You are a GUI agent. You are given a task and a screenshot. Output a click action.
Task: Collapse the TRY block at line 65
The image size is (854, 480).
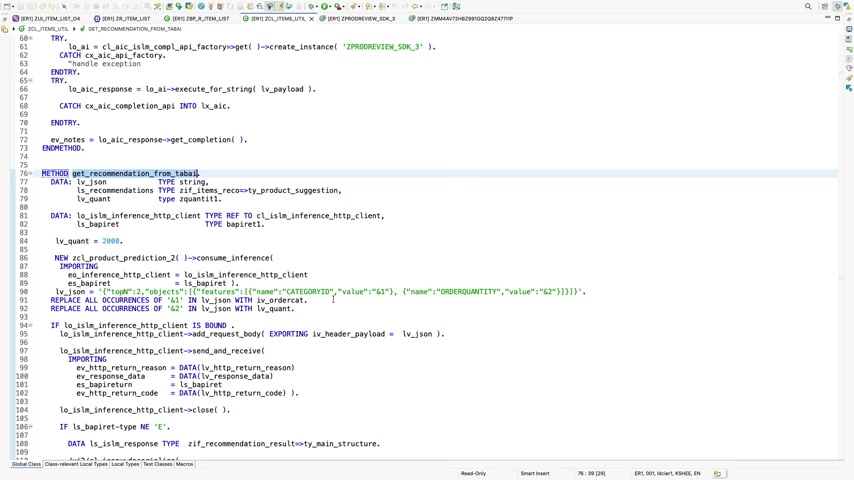pos(30,80)
